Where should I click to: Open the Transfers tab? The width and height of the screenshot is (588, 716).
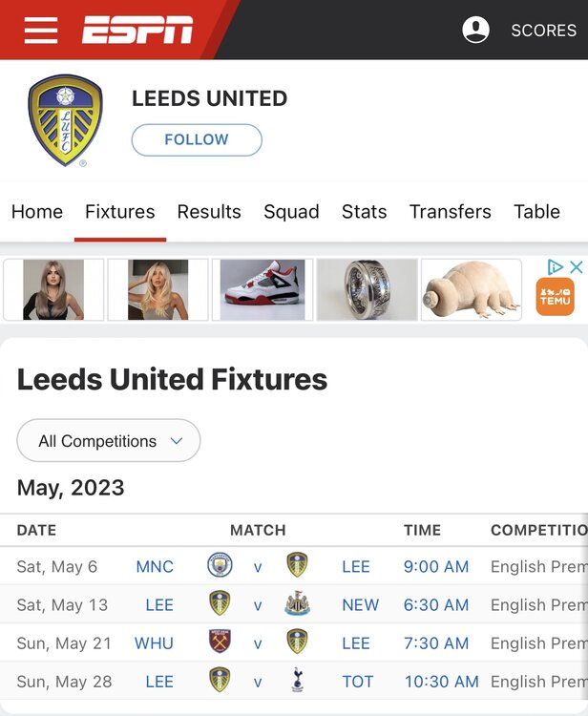click(450, 212)
